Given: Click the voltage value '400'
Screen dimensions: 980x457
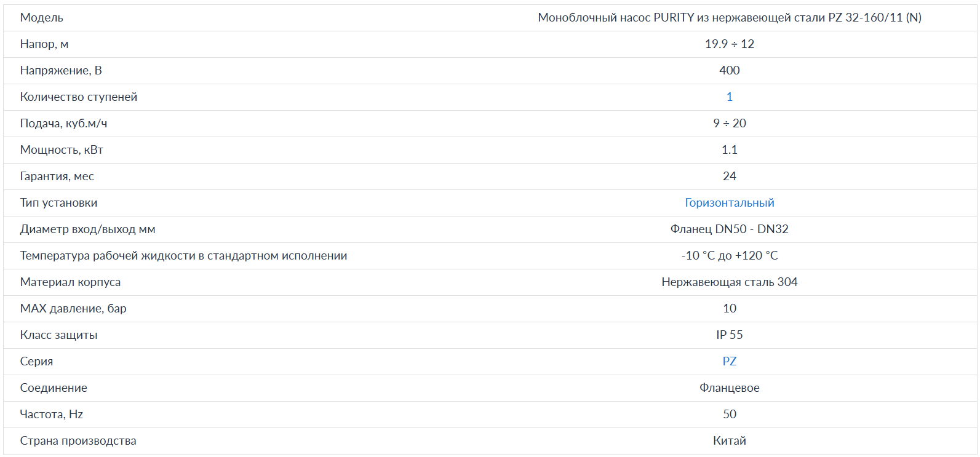Looking at the screenshot, I should tap(729, 71).
